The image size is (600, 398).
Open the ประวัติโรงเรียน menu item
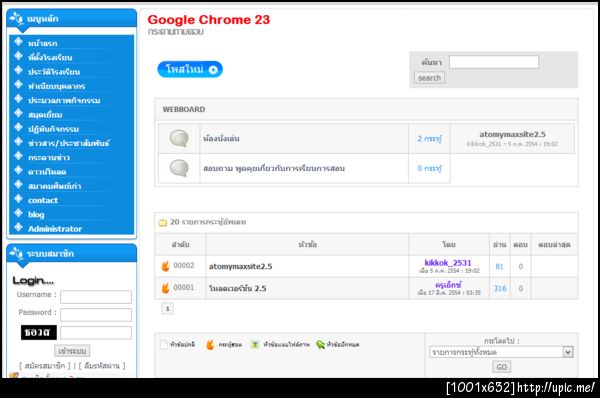pyautogui.click(x=54, y=72)
